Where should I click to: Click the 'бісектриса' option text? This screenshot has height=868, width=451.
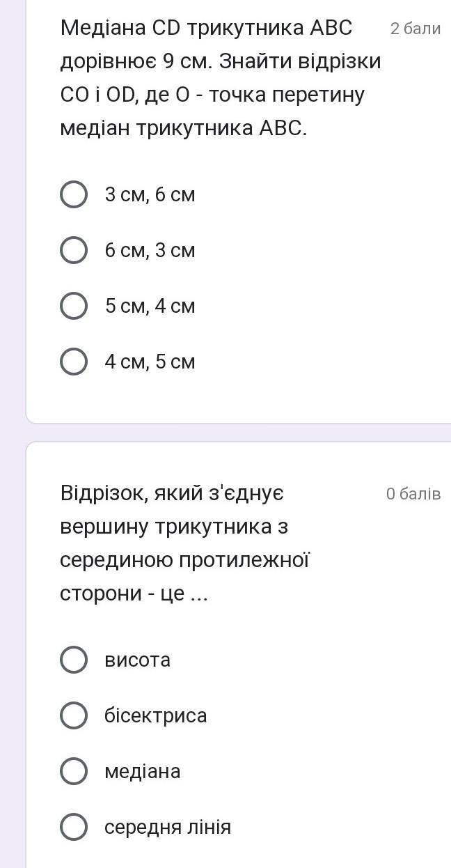coord(155,716)
